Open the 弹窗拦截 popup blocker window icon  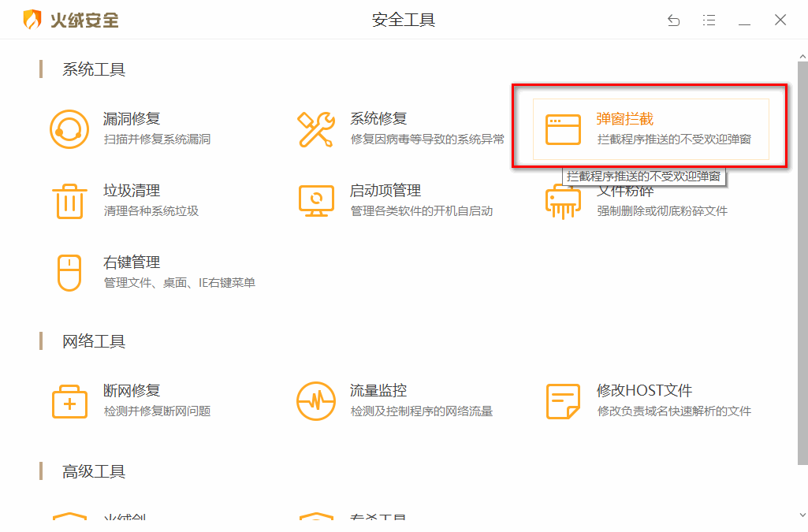point(563,129)
